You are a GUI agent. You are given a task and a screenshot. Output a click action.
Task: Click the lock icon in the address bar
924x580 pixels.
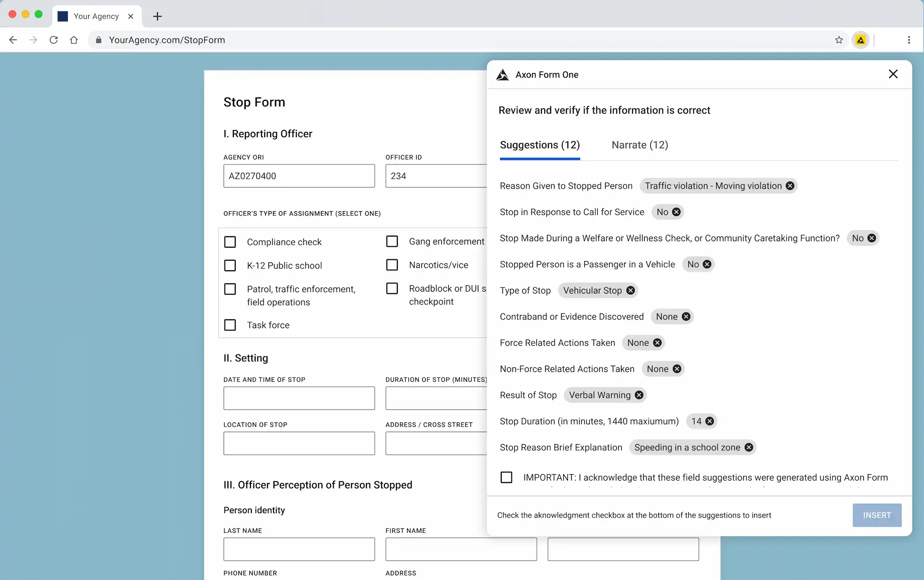click(98, 40)
